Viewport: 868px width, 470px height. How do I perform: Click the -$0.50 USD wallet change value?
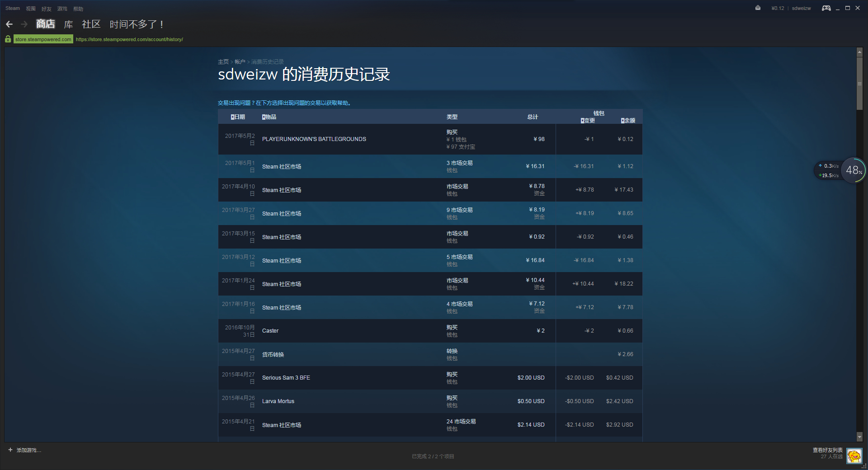click(x=579, y=401)
